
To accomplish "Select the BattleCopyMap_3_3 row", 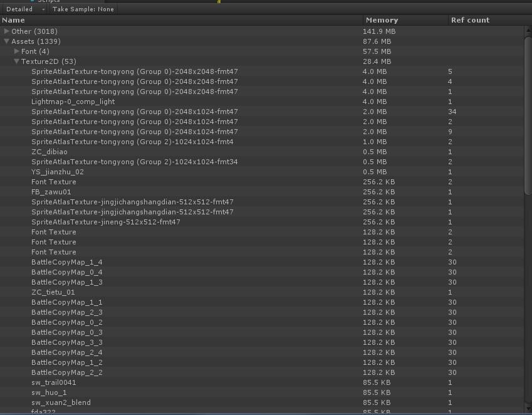I will pyautogui.click(x=262, y=342).
